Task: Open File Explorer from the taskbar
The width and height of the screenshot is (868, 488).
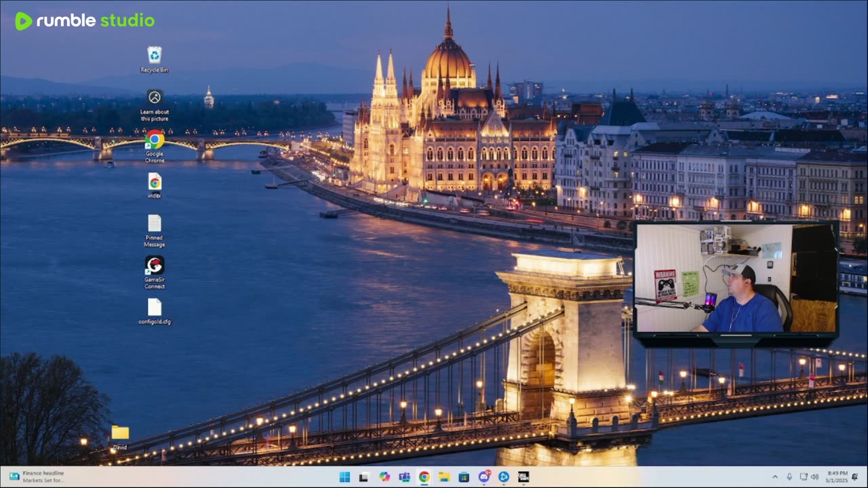Action: pos(444,477)
